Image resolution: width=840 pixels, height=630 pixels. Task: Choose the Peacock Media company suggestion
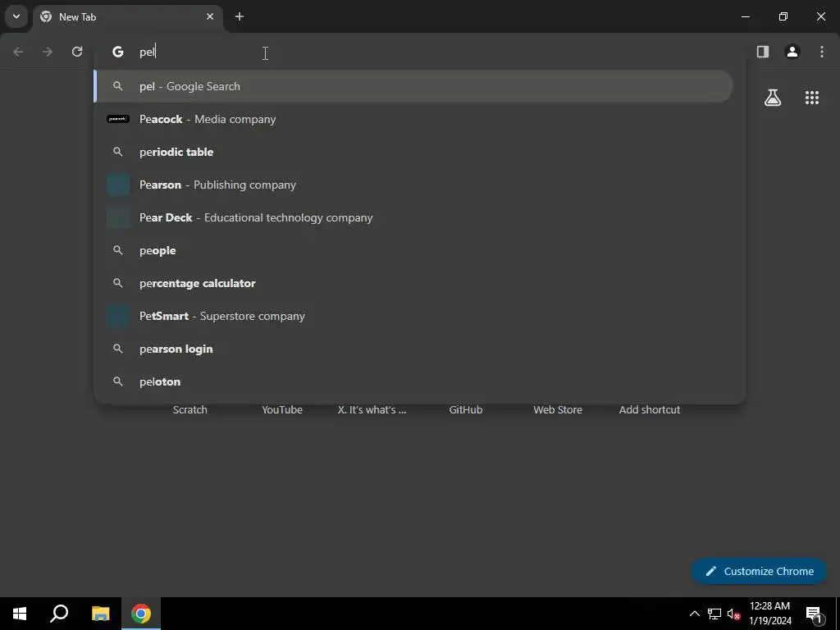413,119
